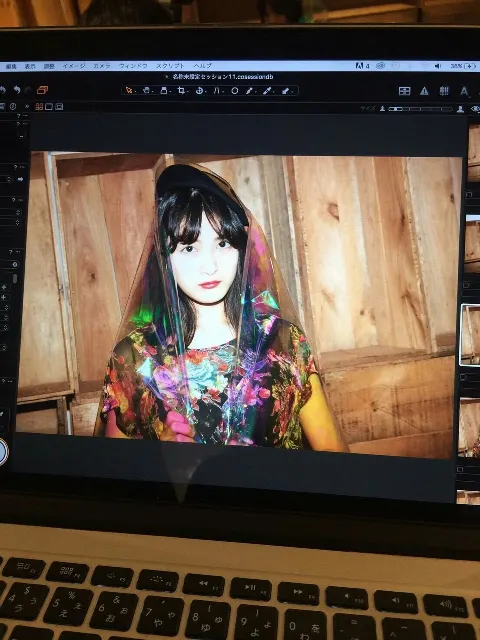Open the スクリプト menu
Screen dimensions: 480x640
pos(170,65)
